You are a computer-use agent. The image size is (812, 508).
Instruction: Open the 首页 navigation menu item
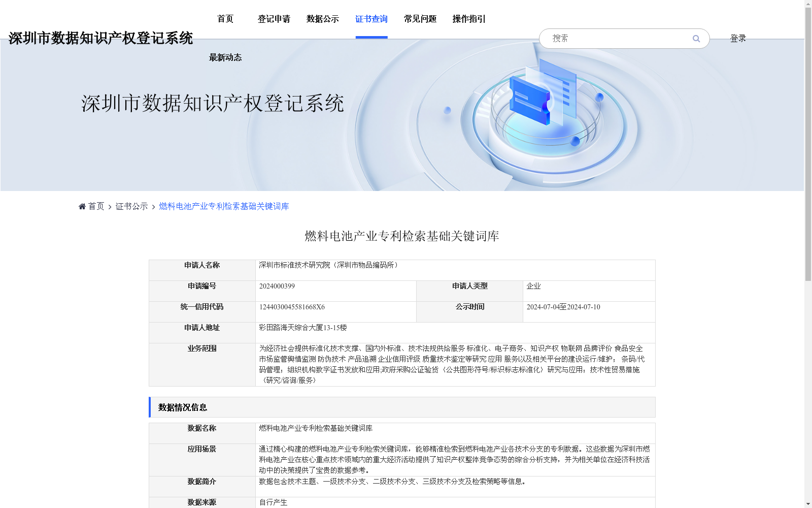(x=225, y=19)
